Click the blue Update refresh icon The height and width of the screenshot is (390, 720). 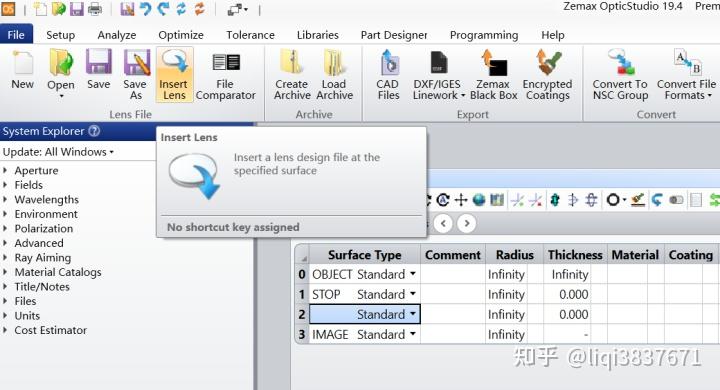tap(181, 9)
